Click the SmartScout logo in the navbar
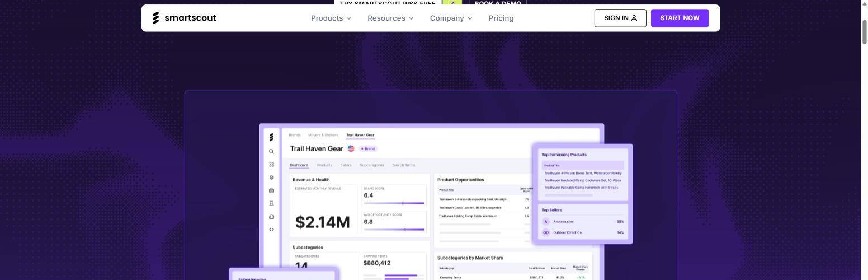 pos(184,18)
